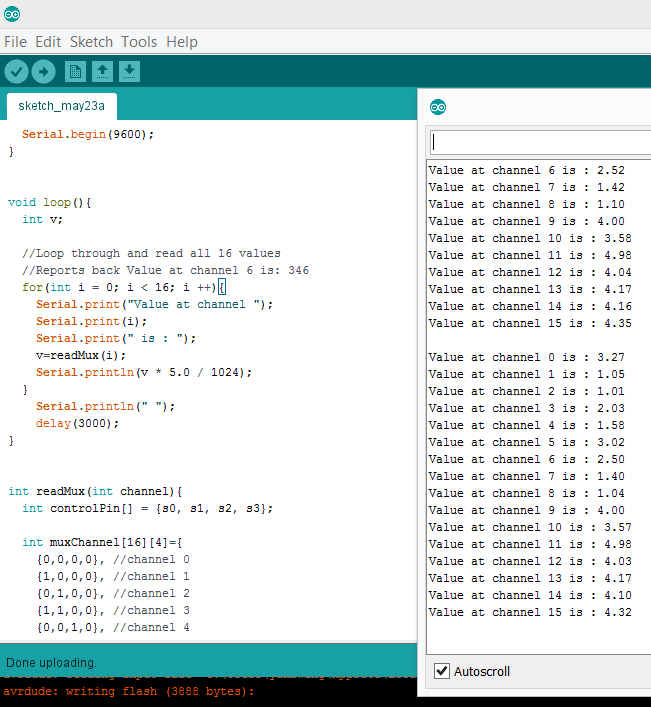Image resolution: width=651 pixels, height=707 pixels.
Task: Click serial output 'channel 3 is : 2.03'
Action: [x=558, y=409]
